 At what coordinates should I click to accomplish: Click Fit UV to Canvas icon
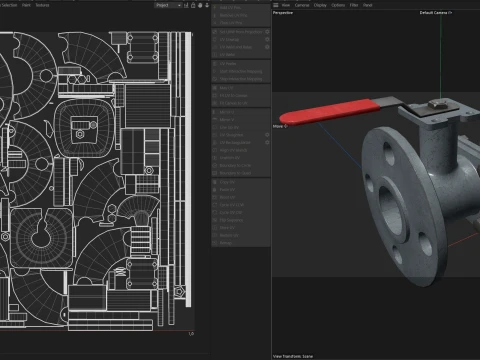coord(215,95)
